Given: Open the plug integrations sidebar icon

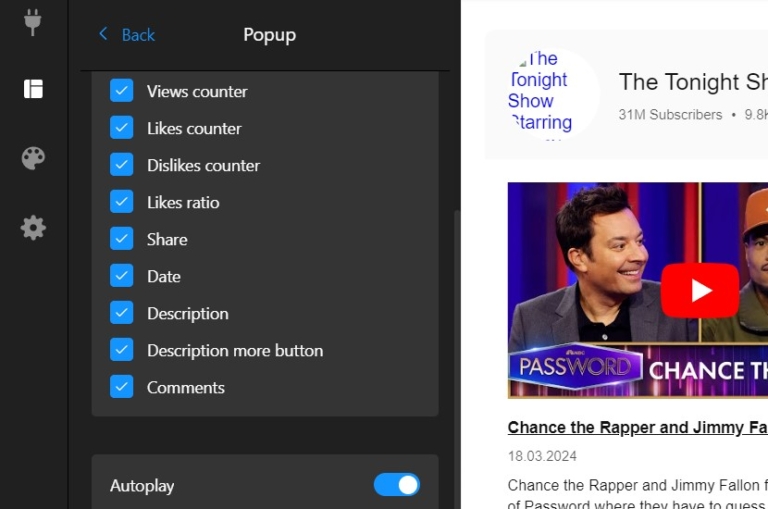Looking at the screenshot, I should pyautogui.click(x=33, y=23).
